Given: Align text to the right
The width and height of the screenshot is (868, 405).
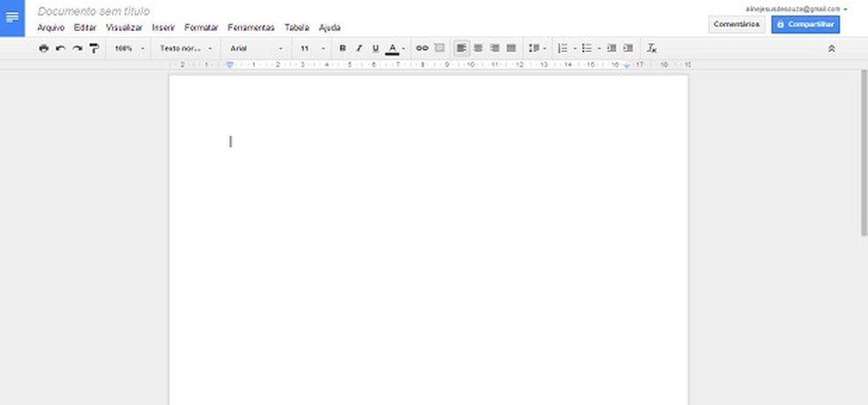Looking at the screenshot, I should point(495,49).
